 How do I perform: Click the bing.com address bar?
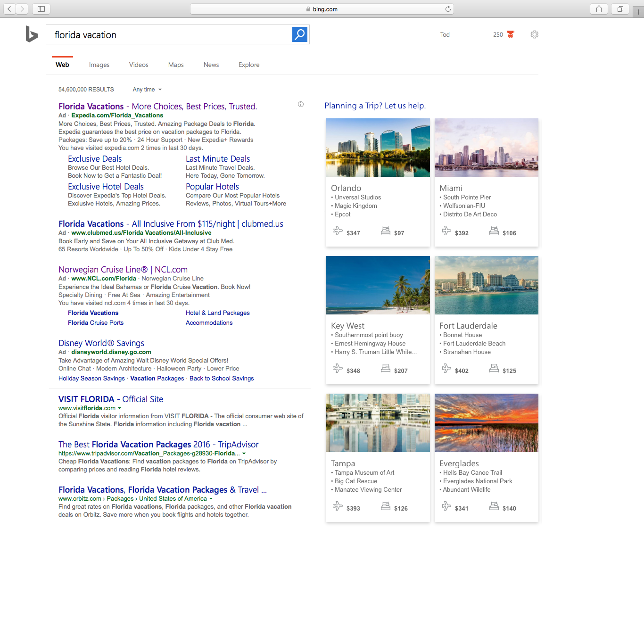click(322, 9)
